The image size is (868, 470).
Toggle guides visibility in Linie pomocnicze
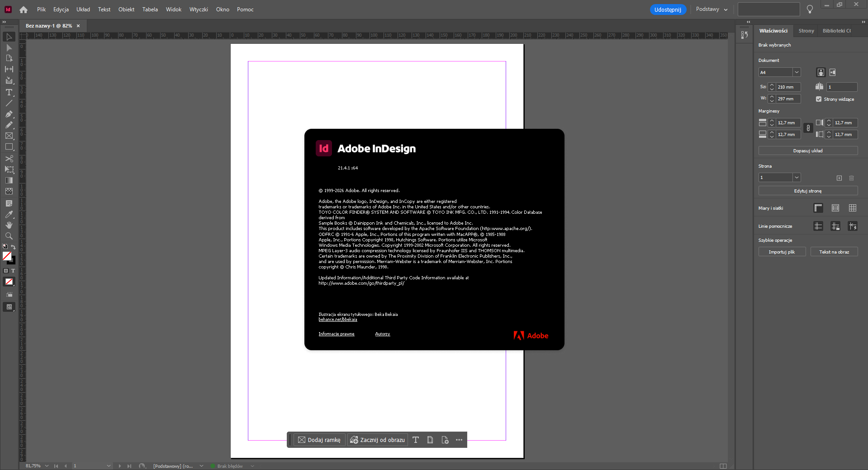pos(818,226)
